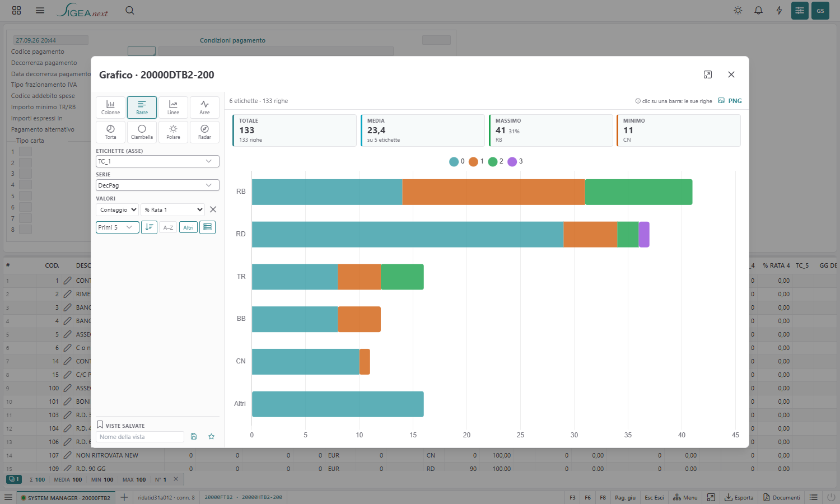Image resolution: width=840 pixels, height=504 pixels.
Task: Mark the saved view as favorite star
Action: coord(212,437)
